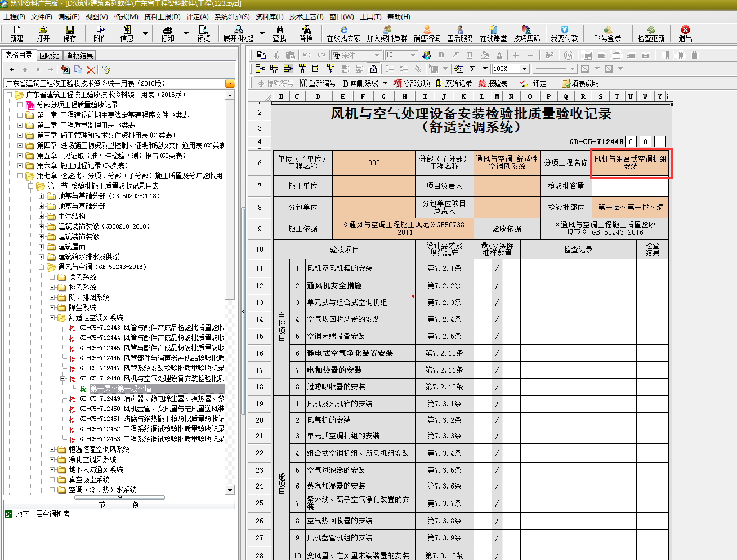737x560 pixels.
Task: Open the font name combo box
Action: click(x=356, y=55)
